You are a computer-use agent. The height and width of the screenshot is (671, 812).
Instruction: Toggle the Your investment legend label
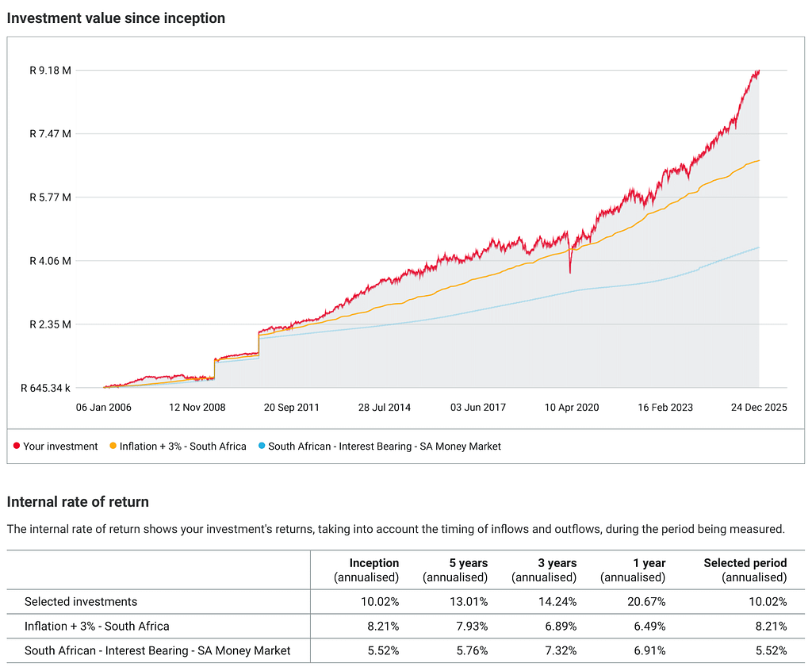[60, 446]
